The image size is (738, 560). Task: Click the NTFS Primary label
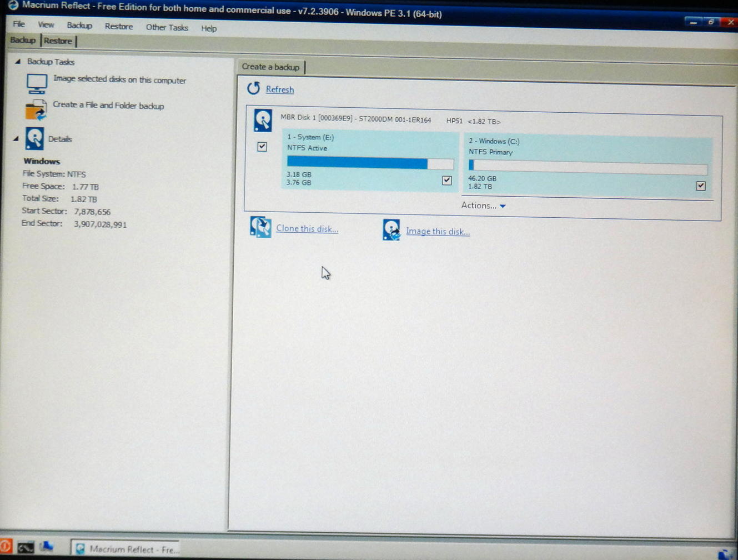(x=491, y=152)
